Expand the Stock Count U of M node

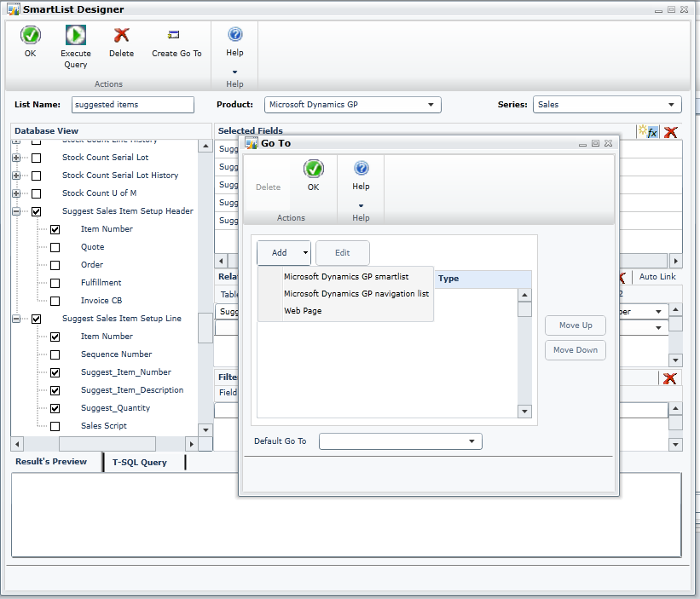click(x=16, y=193)
